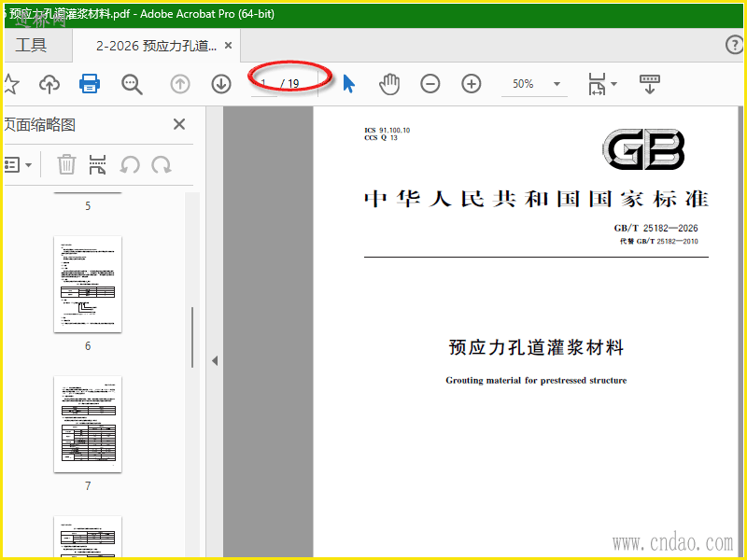This screenshot has width=747, height=560.
Task: Go to next page arrow
Action: coord(221,84)
